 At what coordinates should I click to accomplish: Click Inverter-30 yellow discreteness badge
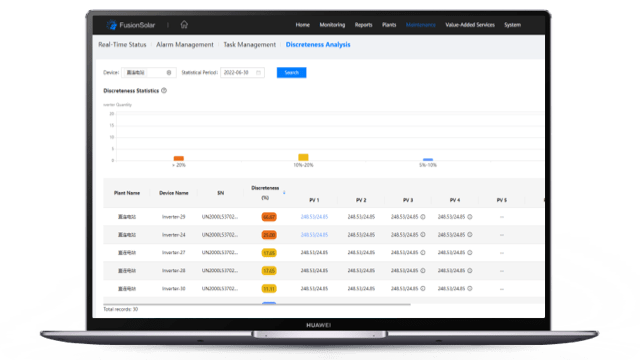point(269,289)
